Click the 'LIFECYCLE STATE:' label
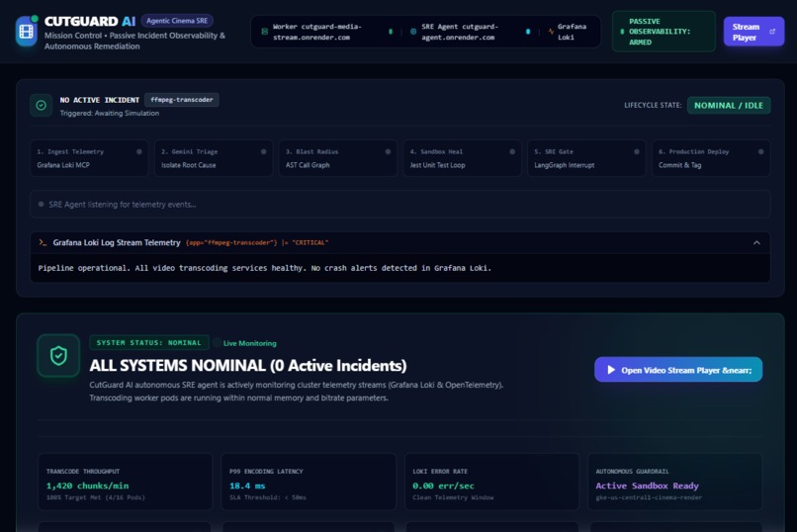 point(653,105)
